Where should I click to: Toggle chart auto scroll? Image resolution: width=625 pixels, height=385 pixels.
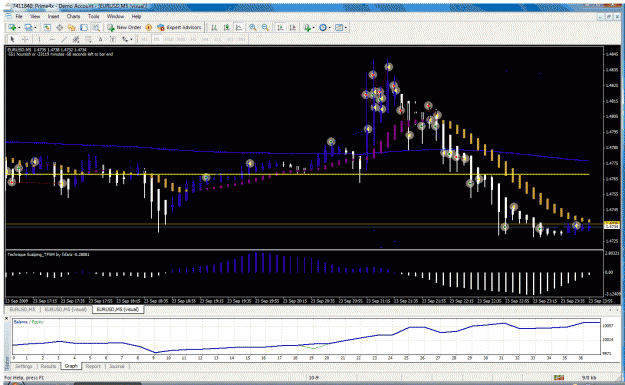pos(280,28)
